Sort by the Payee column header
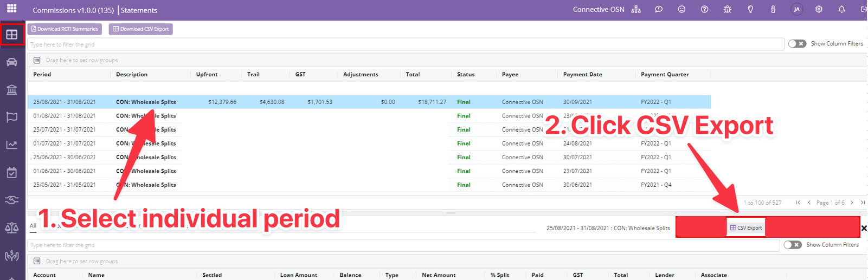The image size is (868, 280). click(x=510, y=74)
